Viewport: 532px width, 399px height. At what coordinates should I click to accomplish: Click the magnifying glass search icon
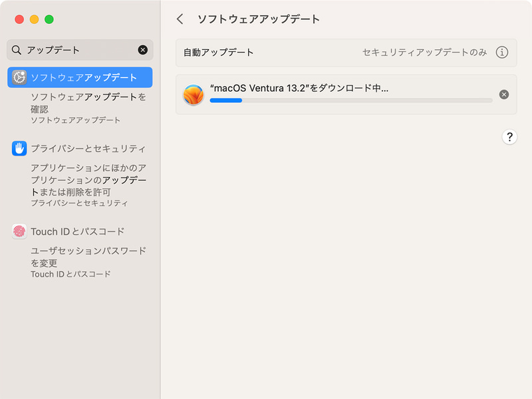tap(16, 50)
